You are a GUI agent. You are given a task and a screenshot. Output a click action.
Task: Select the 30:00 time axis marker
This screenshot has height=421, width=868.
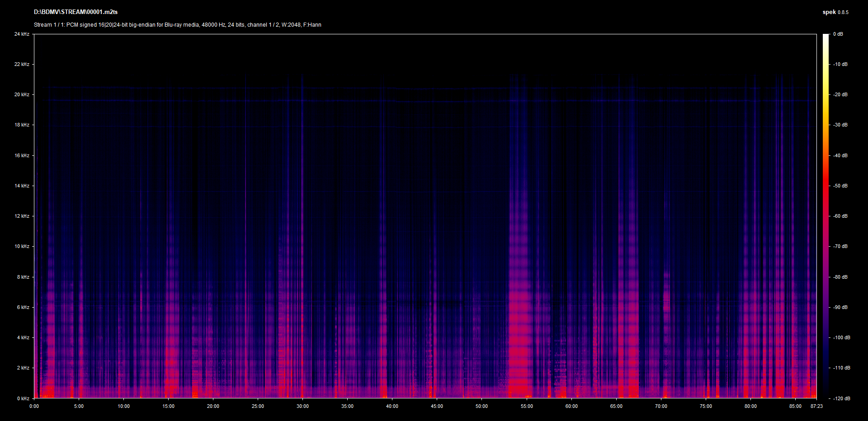point(302,406)
